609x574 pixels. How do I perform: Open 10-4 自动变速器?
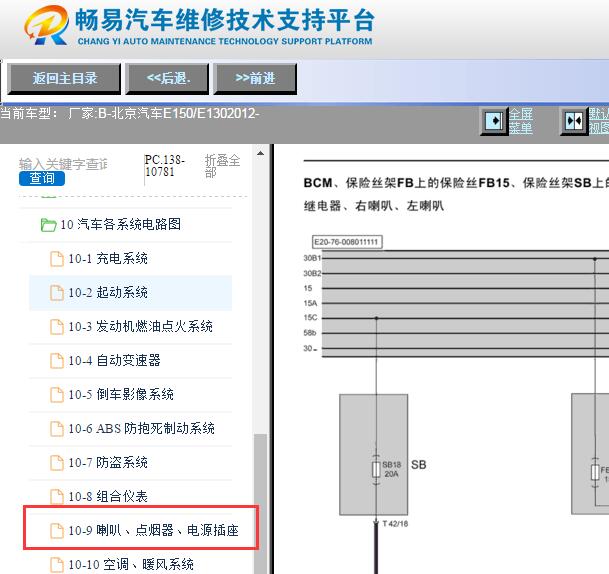[115, 360]
